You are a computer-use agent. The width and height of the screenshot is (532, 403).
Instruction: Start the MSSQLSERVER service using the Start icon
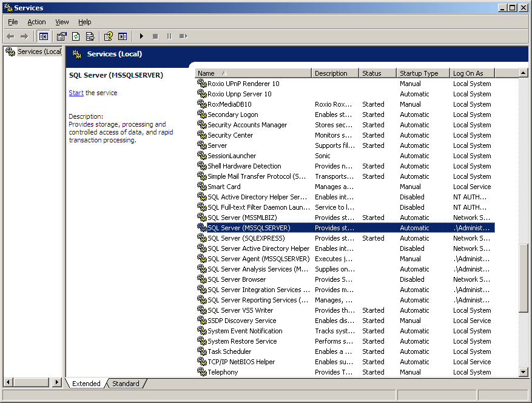tap(141, 36)
